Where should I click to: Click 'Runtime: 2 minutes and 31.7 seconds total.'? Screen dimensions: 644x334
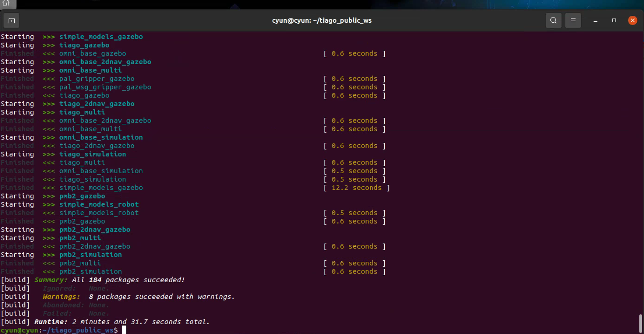[x=122, y=322]
